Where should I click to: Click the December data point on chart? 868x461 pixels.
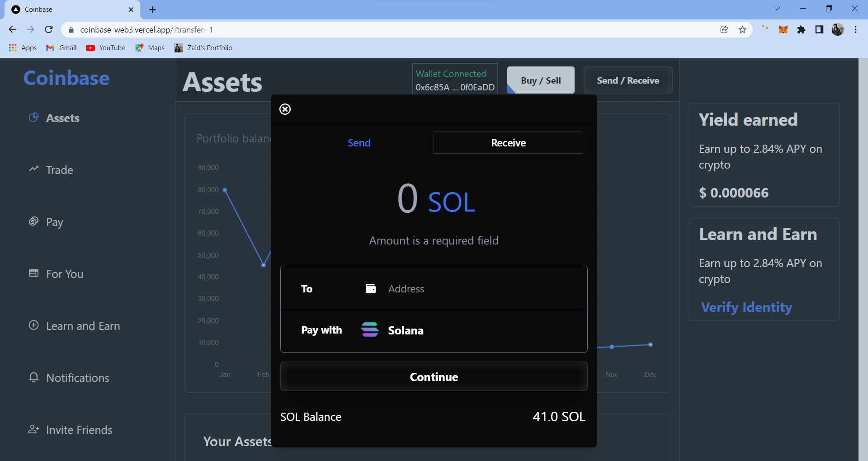(x=651, y=345)
